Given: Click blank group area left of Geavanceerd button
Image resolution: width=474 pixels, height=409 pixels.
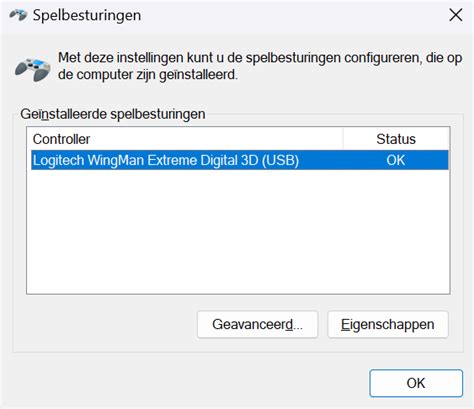Looking at the screenshot, I should (x=105, y=324).
